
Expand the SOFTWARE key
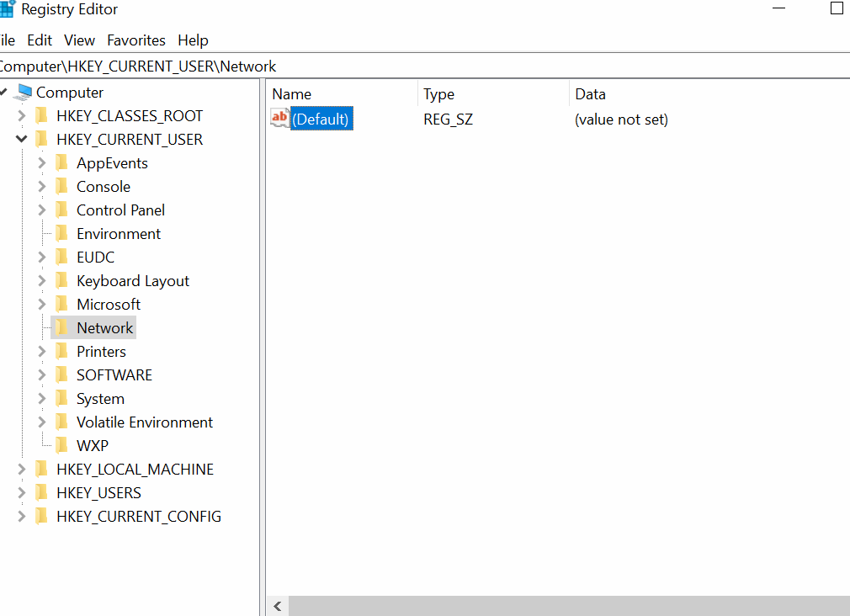pos(42,374)
